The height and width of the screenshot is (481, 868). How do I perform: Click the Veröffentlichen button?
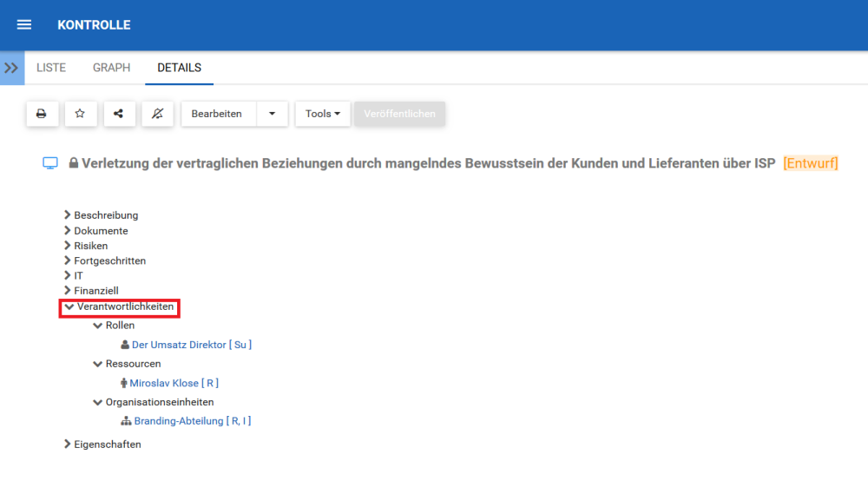point(399,114)
